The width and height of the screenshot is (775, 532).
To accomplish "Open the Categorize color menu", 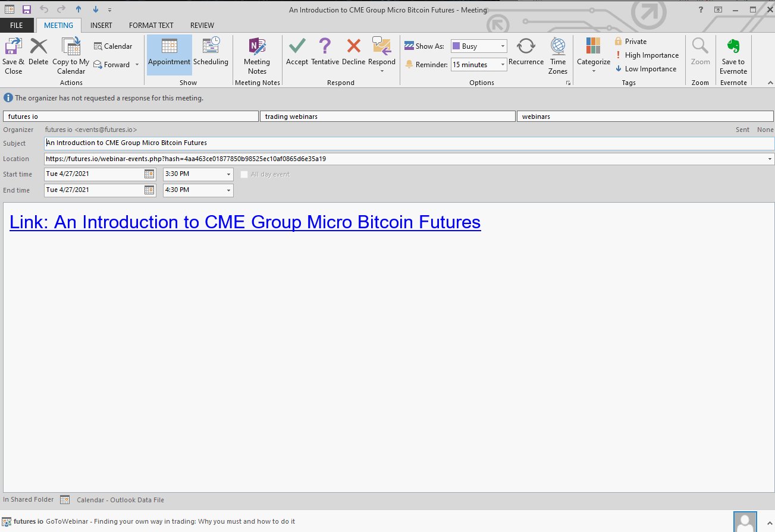I will pyautogui.click(x=594, y=56).
